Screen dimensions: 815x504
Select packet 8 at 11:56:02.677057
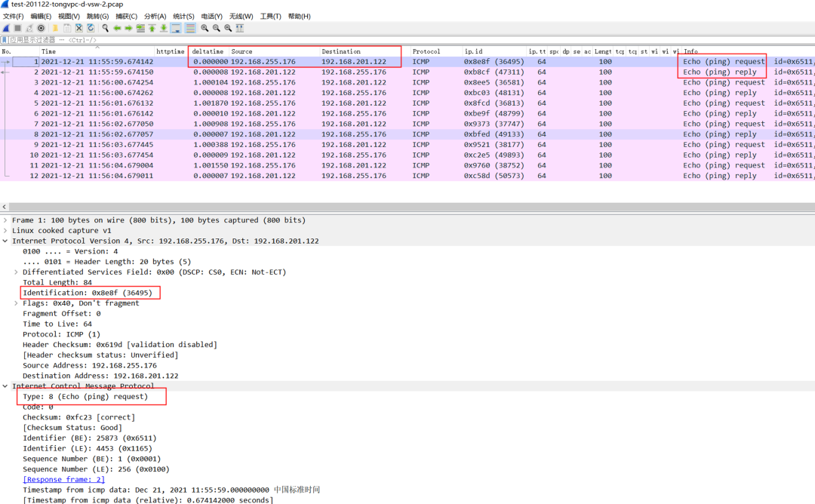(x=407, y=134)
